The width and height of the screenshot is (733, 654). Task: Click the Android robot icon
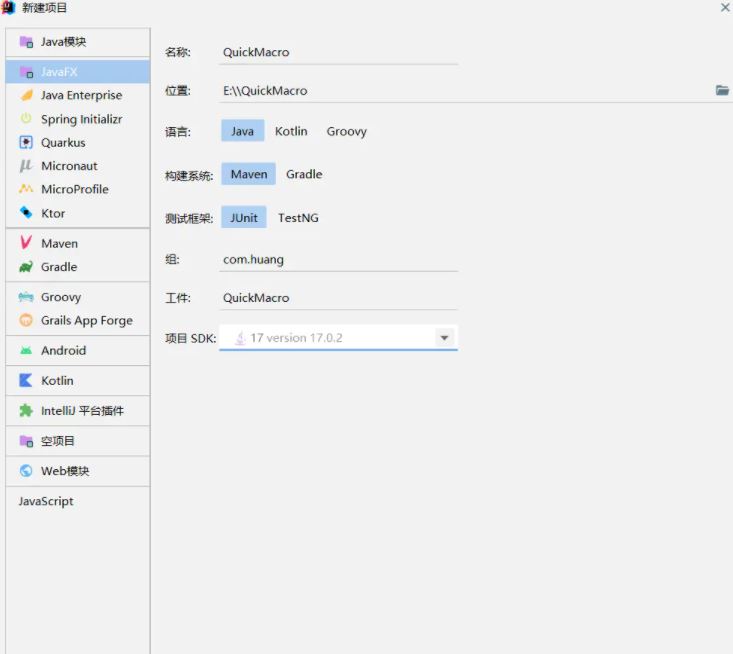pyautogui.click(x=26, y=350)
